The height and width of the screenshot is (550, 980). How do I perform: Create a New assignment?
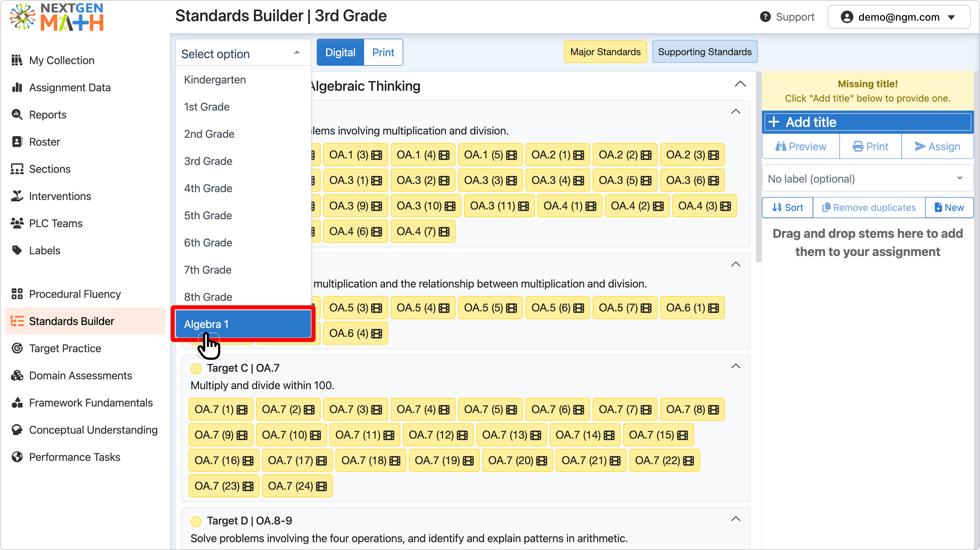click(949, 208)
